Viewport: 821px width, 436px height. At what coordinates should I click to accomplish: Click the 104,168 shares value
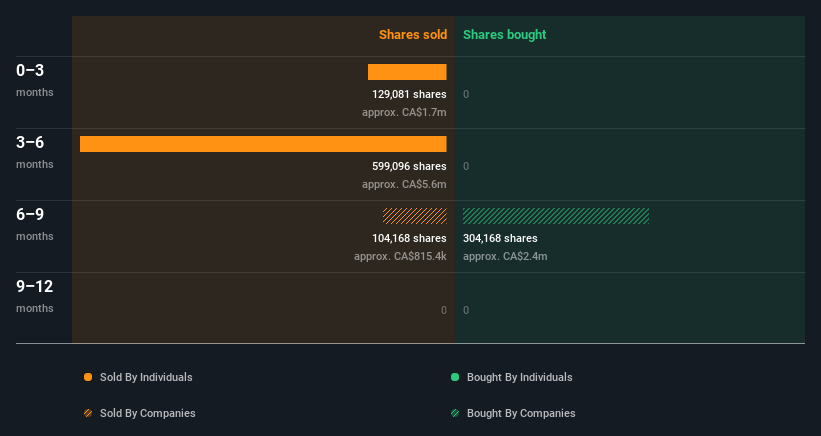(409, 238)
